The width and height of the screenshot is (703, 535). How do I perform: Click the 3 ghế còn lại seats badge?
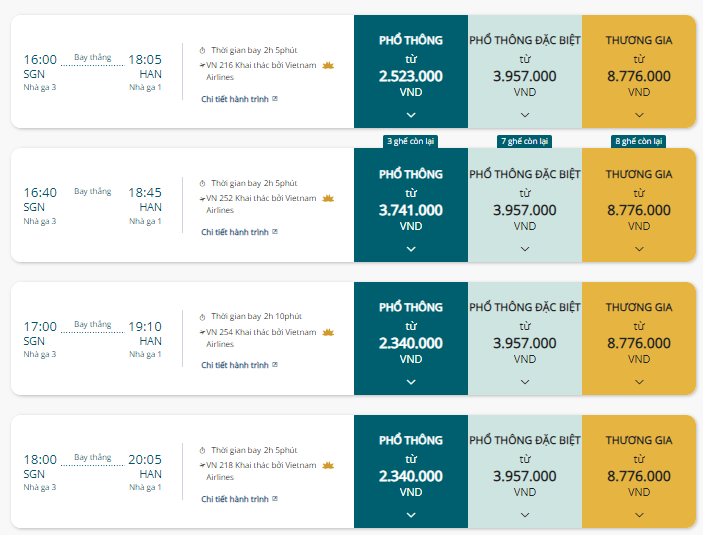tap(411, 141)
